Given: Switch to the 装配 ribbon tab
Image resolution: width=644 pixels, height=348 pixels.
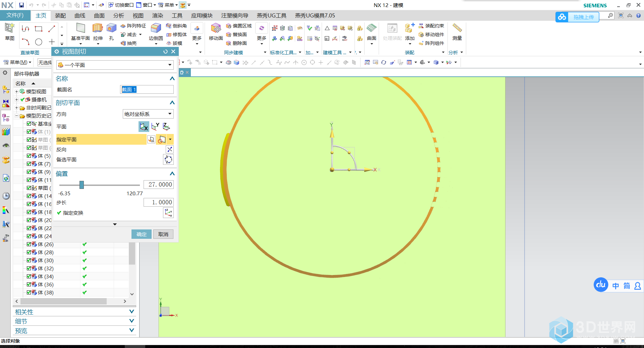Looking at the screenshot, I should click(60, 16).
